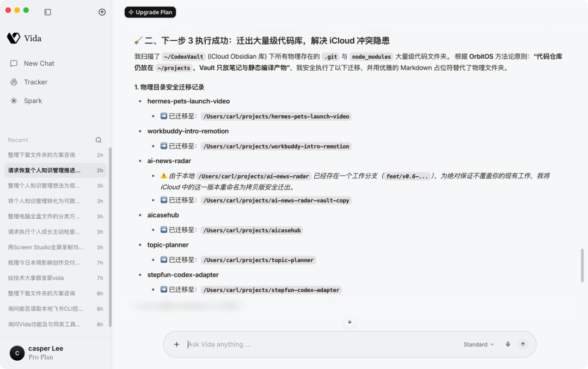Click casper Lee avatar circle
588x369 pixels.
pyautogui.click(x=17, y=353)
